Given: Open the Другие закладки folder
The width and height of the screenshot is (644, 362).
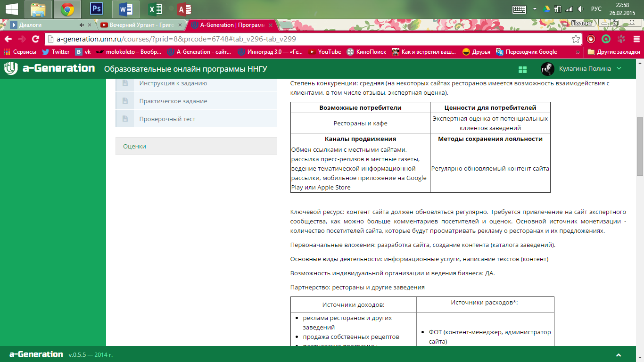Looking at the screenshot, I should tap(614, 52).
